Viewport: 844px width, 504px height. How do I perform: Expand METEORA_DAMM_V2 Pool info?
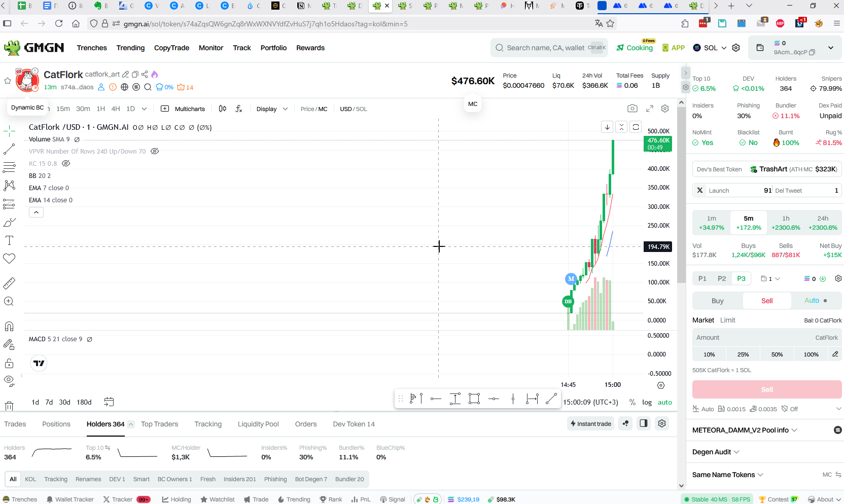[x=745, y=430]
